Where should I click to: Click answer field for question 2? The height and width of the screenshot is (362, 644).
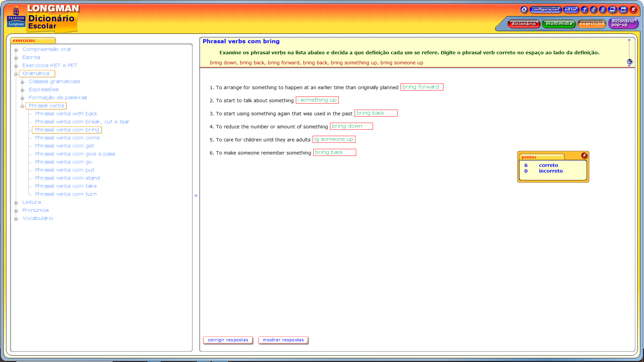point(317,100)
